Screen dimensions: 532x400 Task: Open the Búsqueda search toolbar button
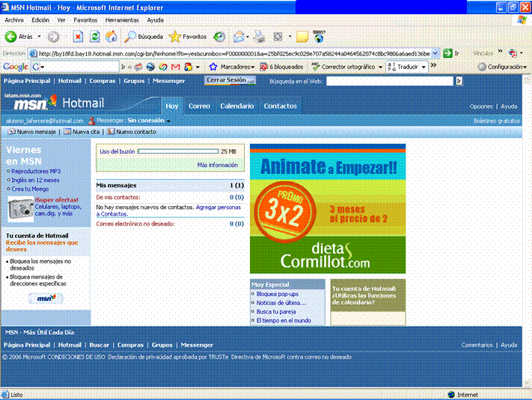coord(144,36)
